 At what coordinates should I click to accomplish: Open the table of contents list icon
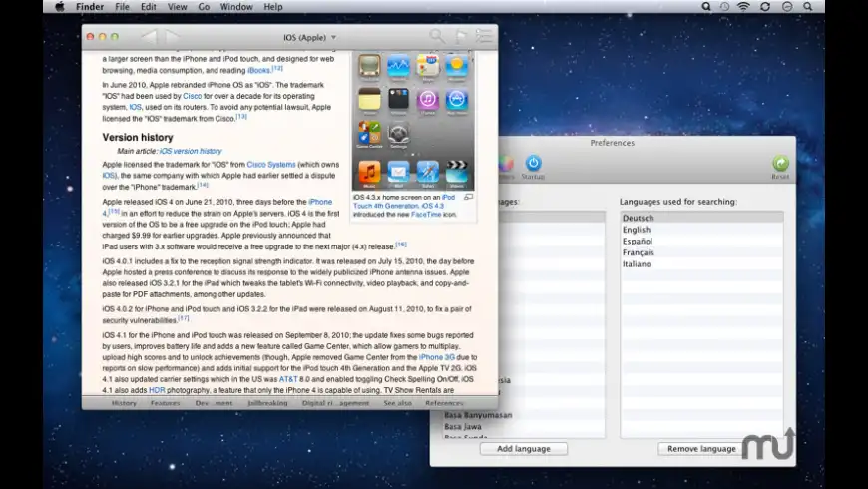tap(483, 37)
